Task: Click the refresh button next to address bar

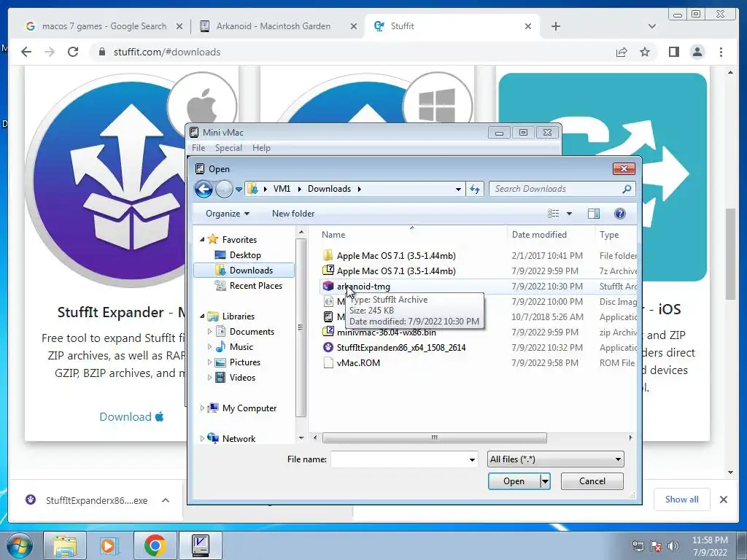Action: [x=474, y=189]
